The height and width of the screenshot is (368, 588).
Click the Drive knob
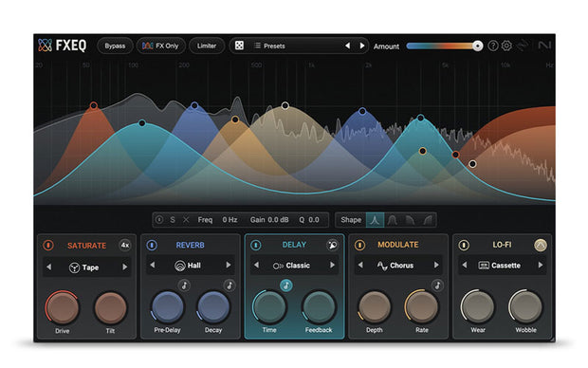tap(63, 307)
